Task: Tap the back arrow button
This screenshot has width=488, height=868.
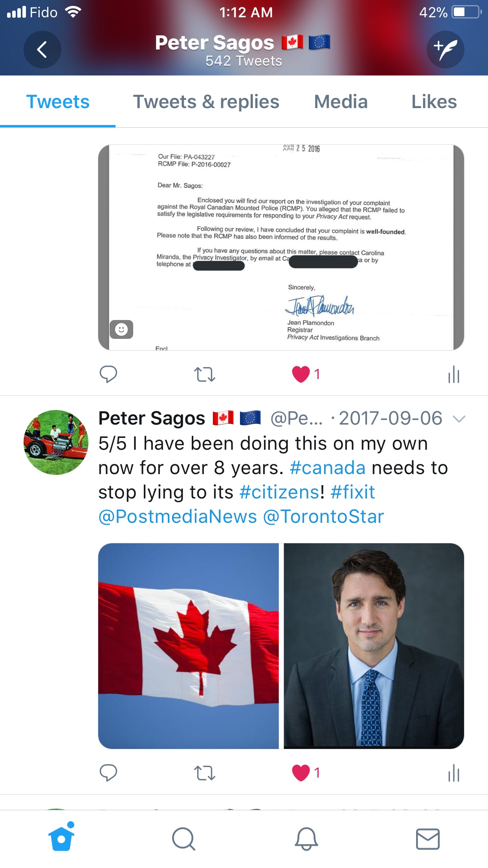Action: tap(42, 50)
